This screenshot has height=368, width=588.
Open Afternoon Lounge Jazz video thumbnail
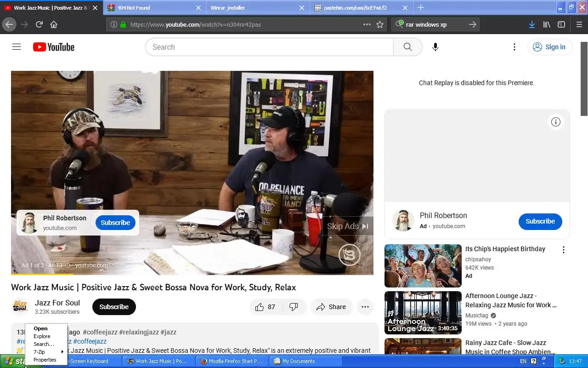click(423, 313)
